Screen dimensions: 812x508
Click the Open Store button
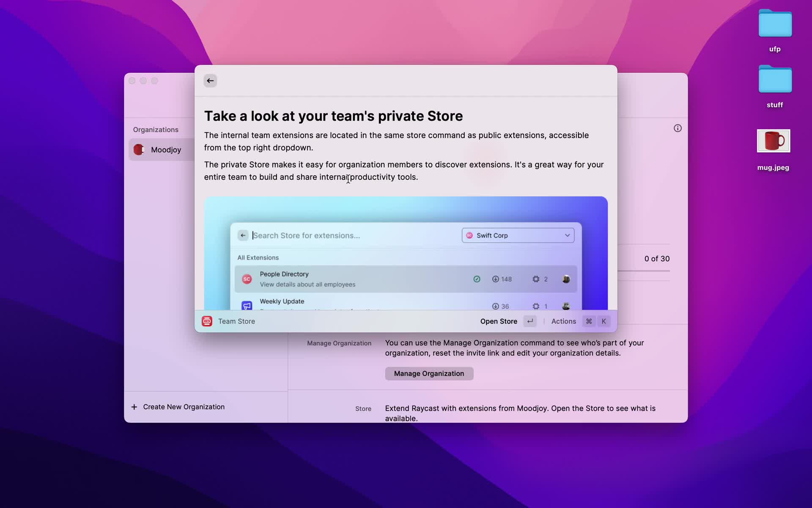tap(499, 321)
